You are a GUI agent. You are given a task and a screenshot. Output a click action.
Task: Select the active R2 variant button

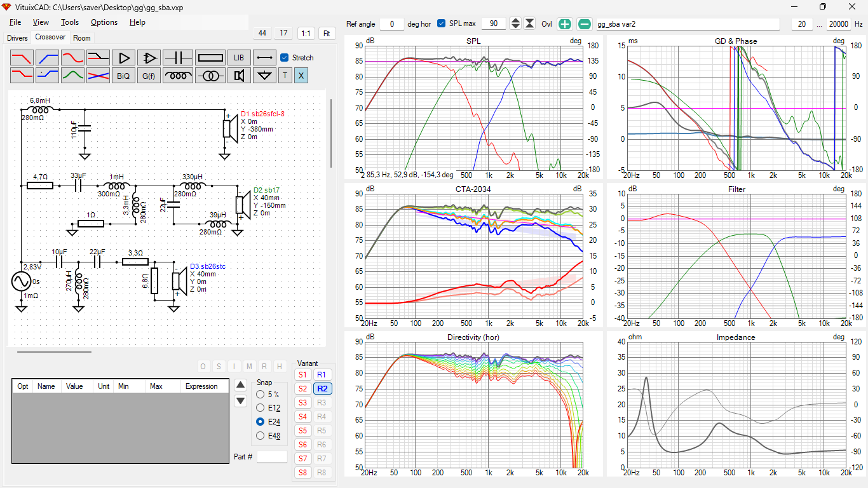pos(322,389)
